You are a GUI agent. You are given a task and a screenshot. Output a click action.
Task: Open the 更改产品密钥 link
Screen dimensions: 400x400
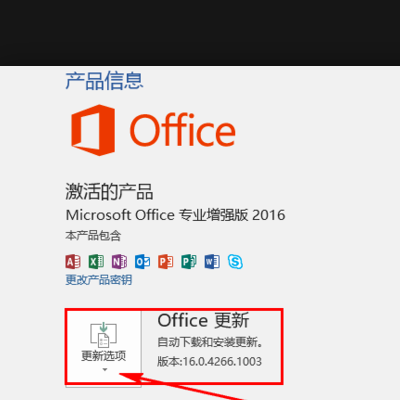99,280
